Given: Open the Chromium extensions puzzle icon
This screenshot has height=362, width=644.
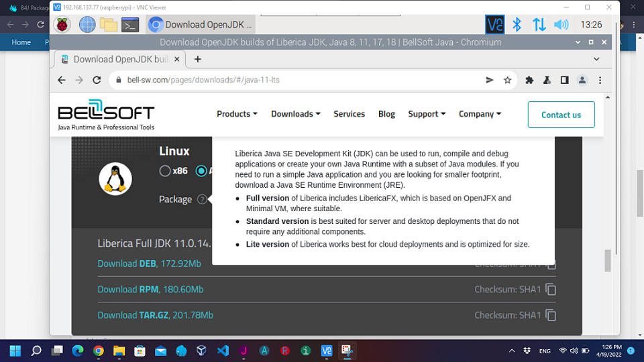Looking at the screenshot, I should [x=529, y=80].
